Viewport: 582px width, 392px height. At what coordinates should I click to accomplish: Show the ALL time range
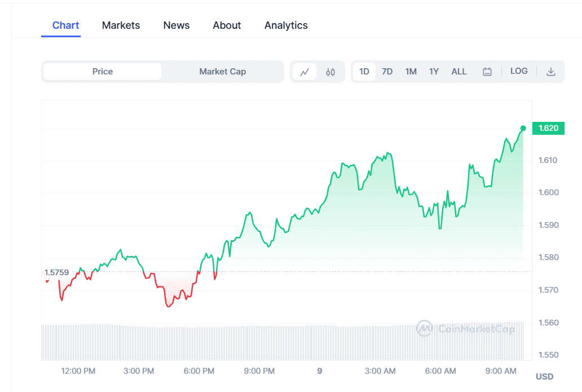click(459, 72)
